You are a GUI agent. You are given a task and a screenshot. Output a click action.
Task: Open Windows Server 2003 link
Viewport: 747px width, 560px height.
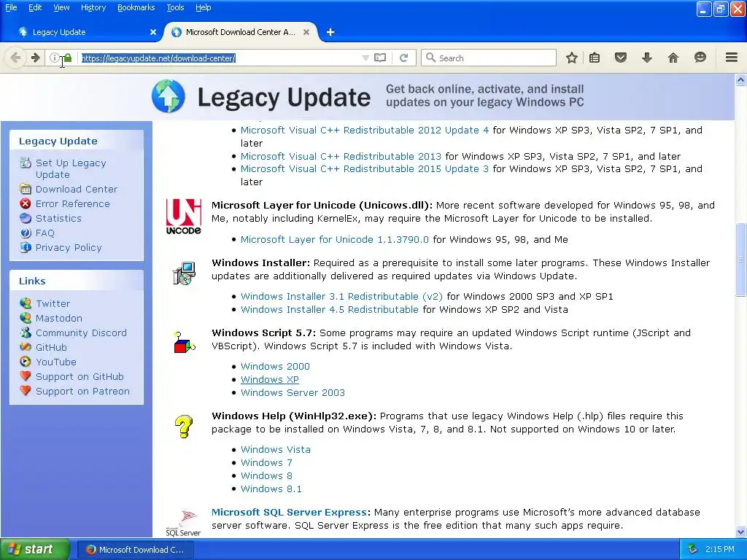tap(293, 393)
